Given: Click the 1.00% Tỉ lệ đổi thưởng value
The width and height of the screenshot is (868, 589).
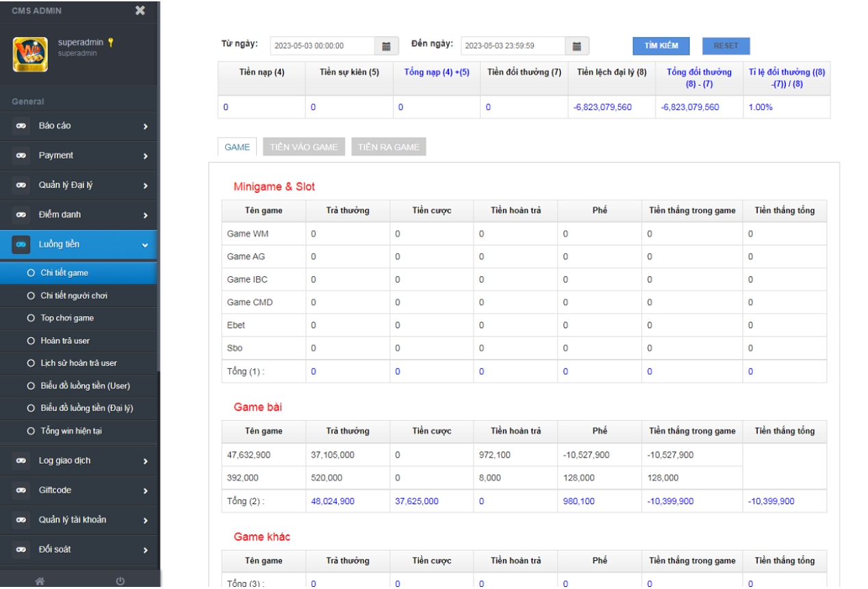Looking at the screenshot, I should (x=761, y=107).
